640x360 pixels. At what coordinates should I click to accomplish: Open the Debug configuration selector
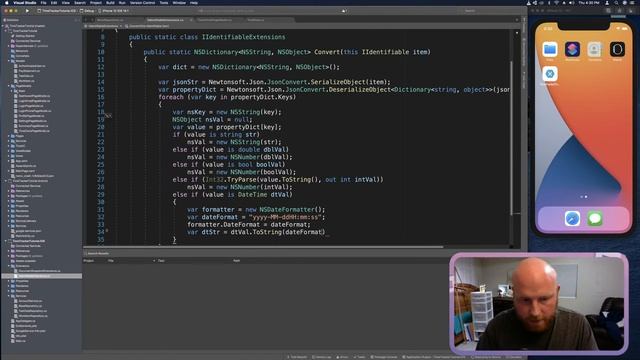click(88, 11)
